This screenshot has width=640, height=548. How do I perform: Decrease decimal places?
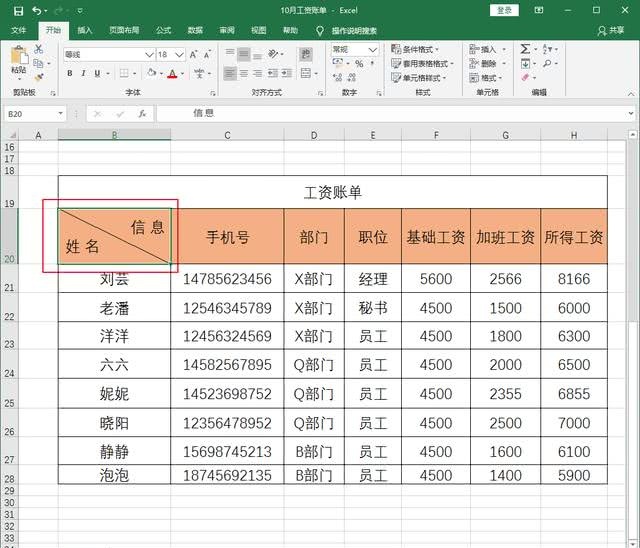[x=352, y=78]
